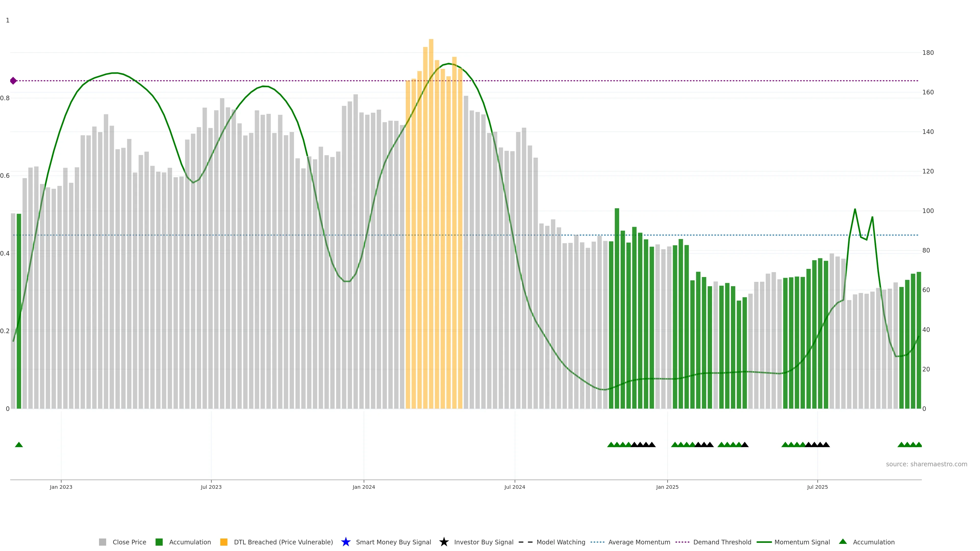Image resolution: width=980 pixels, height=551 pixels.
Task: Toggle the Close Price legend label
Action: pos(129,542)
